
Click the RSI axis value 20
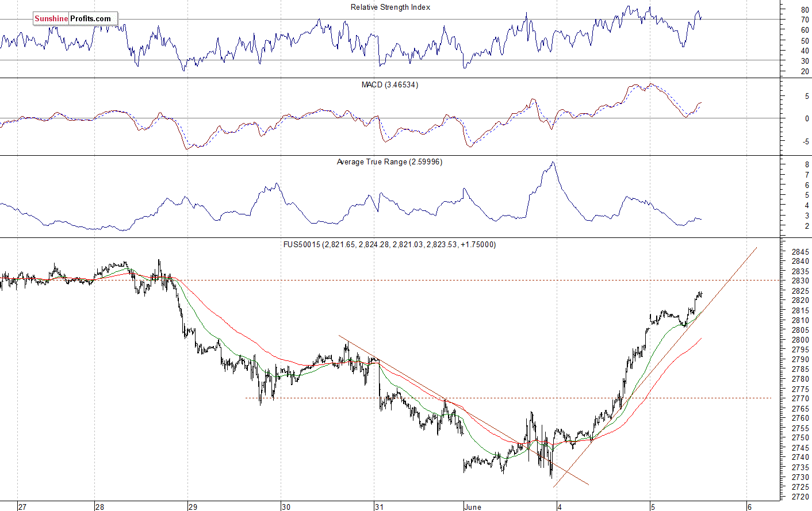click(805, 72)
